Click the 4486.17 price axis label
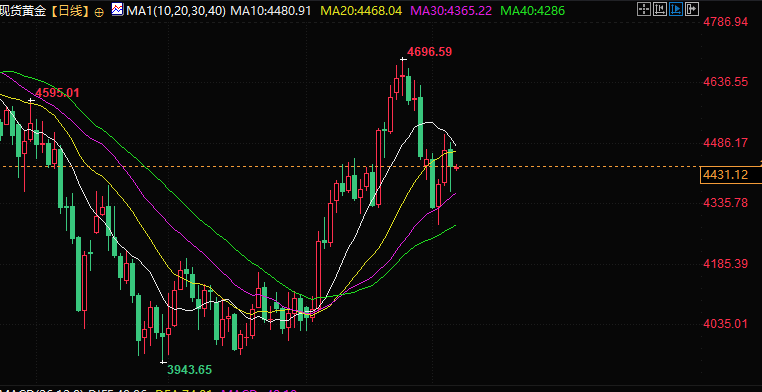762x392 pixels. coord(726,142)
